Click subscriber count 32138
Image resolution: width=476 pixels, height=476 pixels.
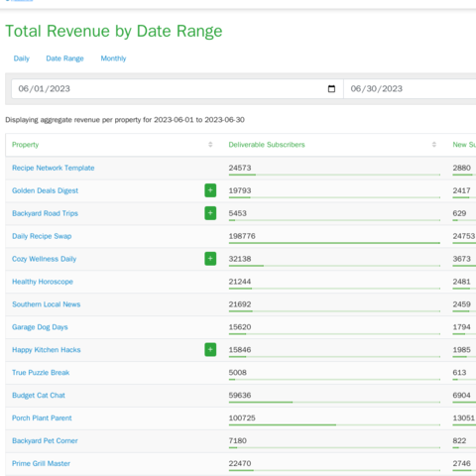coord(240,259)
